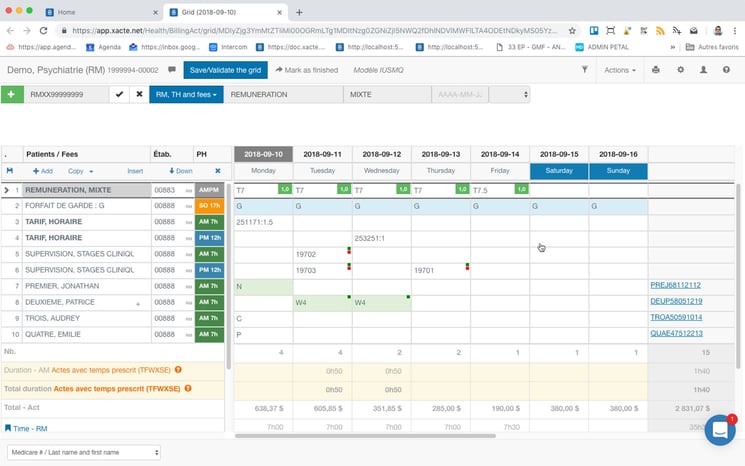
Task: Open the QUAE47512213 patient link
Action: (676, 333)
